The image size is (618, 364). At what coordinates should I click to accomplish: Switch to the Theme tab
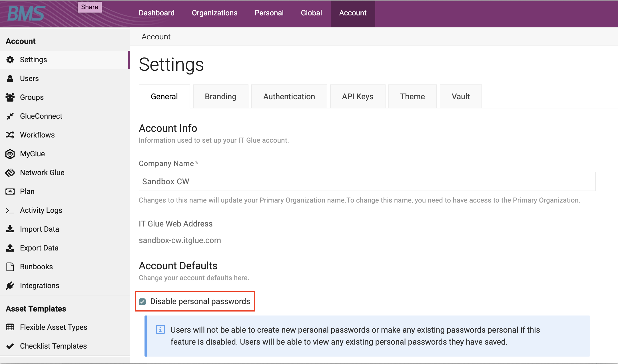pos(412,96)
